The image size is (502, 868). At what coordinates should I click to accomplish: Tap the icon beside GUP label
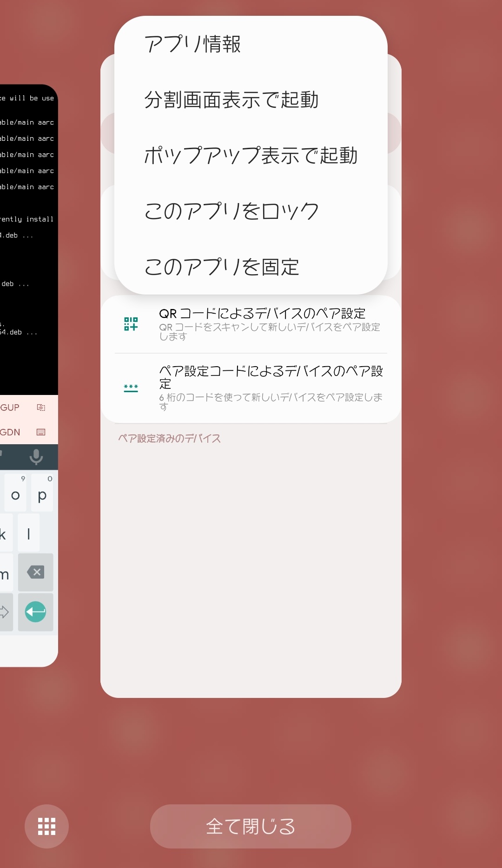(41, 408)
